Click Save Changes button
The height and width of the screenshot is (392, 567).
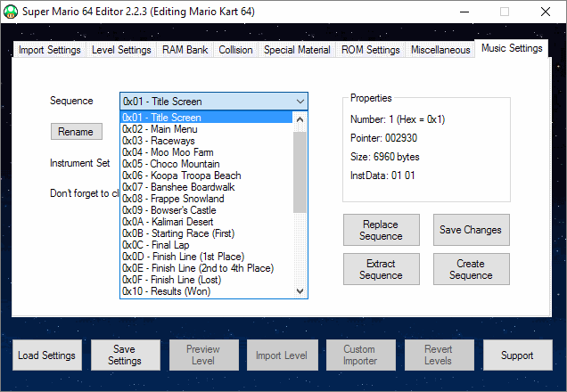click(472, 230)
